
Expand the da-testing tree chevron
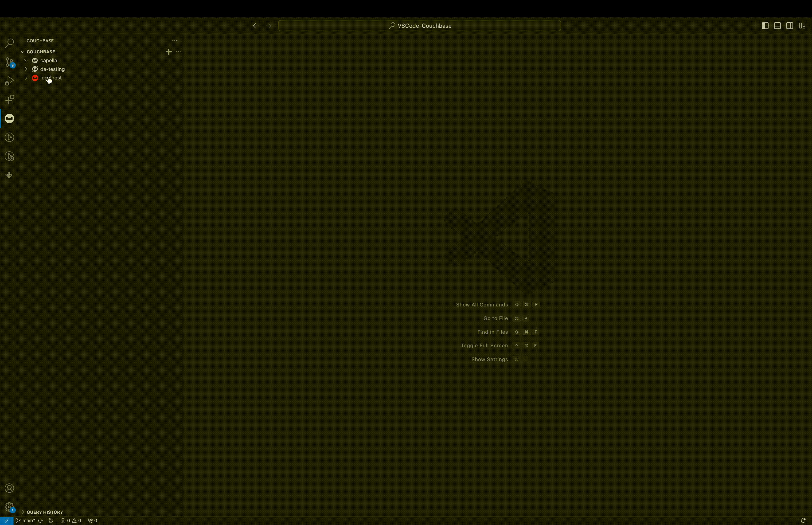click(26, 69)
